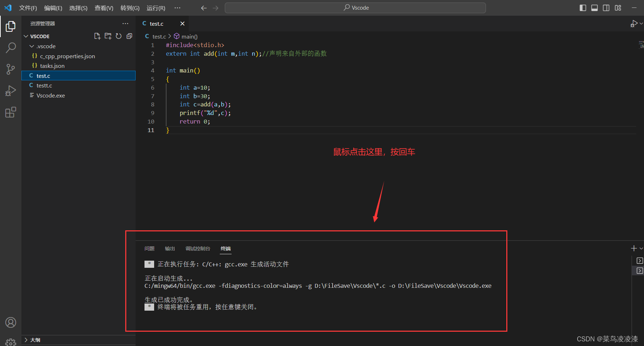Open explorer panel more actions ellipsis
Screen dimensions: 644x346
(x=125, y=24)
